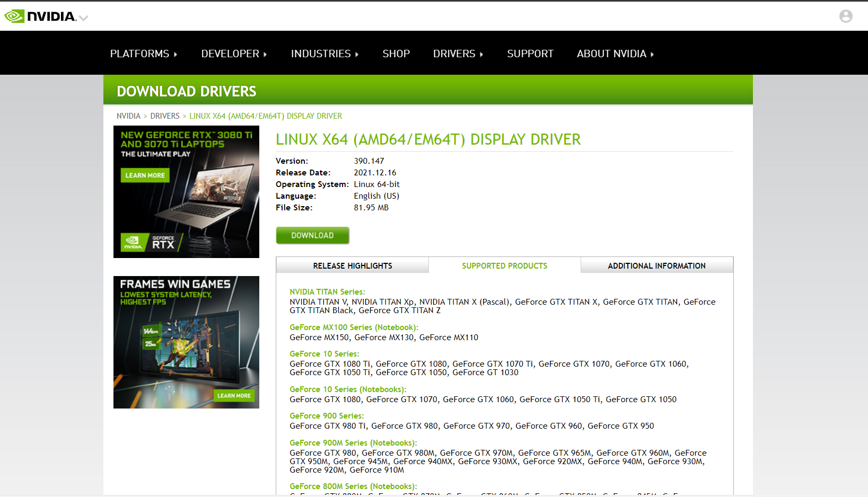
Task: Click the file size 81.95 MB
Action: [371, 208]
